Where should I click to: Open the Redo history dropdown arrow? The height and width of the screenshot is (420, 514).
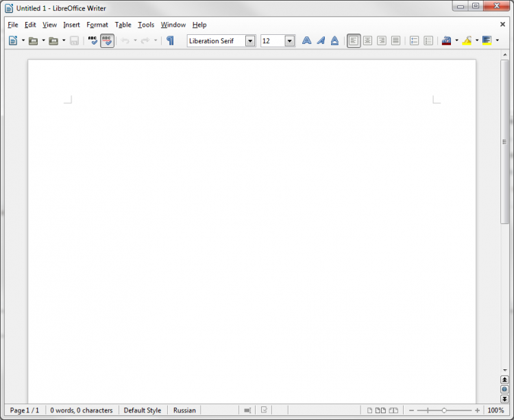(156, 40)
